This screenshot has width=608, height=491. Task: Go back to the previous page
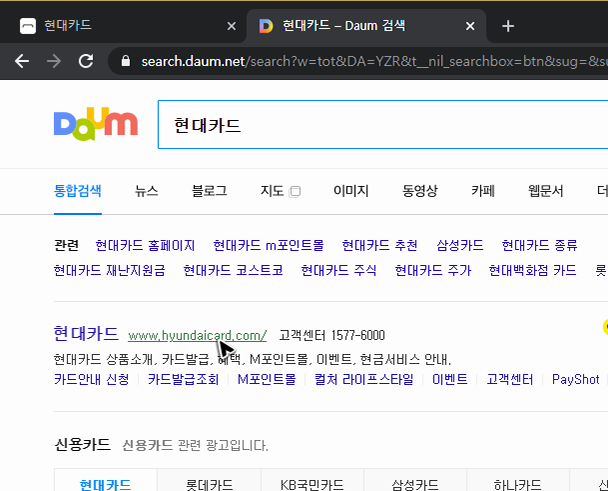pyautogui.click(x=22, y=61)
